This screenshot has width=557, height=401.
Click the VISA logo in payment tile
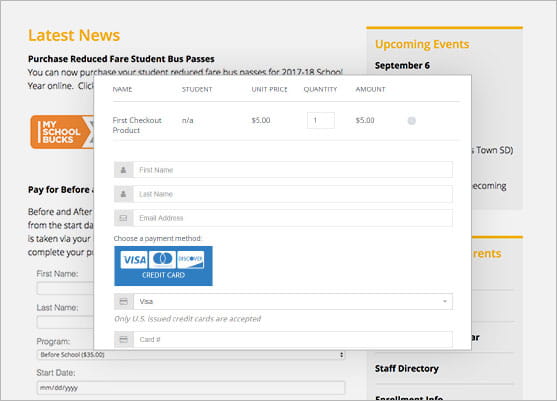[134, 260]
